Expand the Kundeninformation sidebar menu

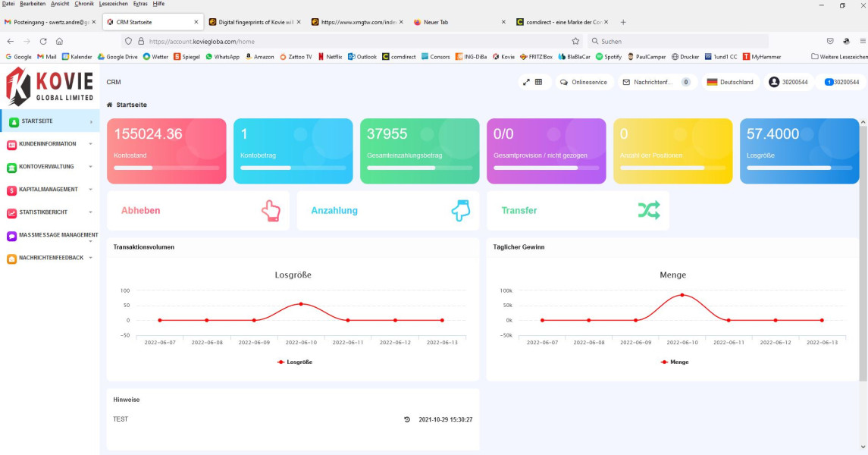(x=49, y=144)
